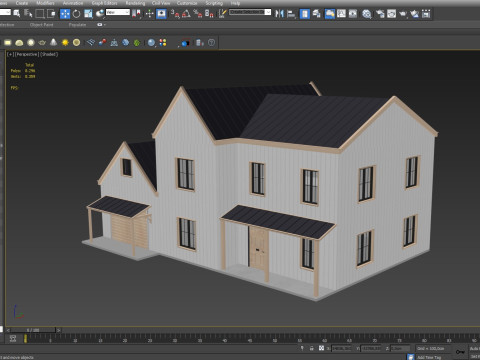This screenshot has width=480, height=360.
Task: Click the teapot icon in lower toolbar
Action: point(42,43)
